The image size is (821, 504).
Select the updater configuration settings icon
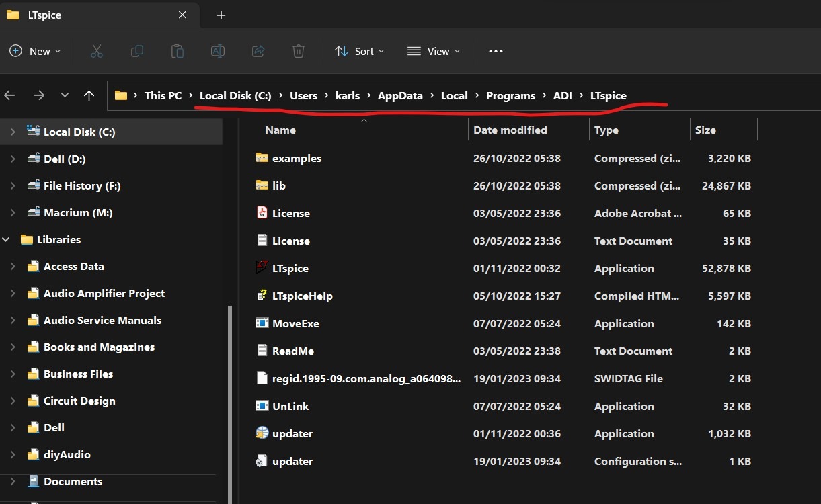262,461
